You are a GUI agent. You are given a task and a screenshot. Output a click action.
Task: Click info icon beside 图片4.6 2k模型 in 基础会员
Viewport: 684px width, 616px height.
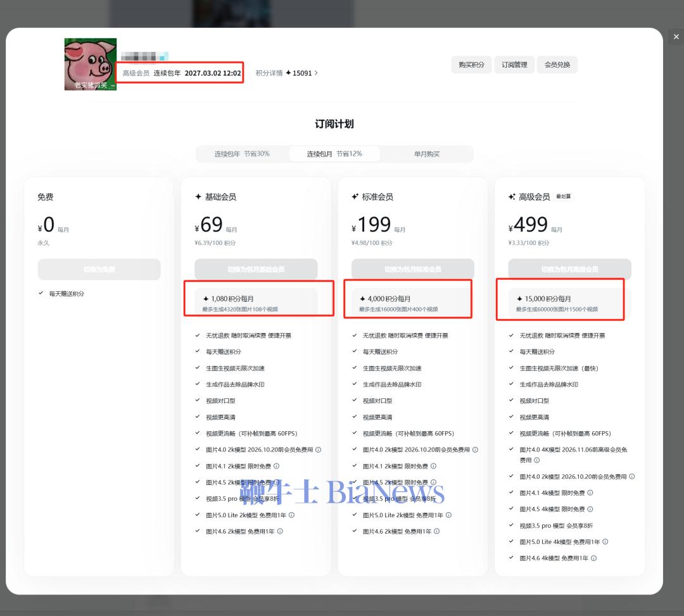(x=280, y=531)
